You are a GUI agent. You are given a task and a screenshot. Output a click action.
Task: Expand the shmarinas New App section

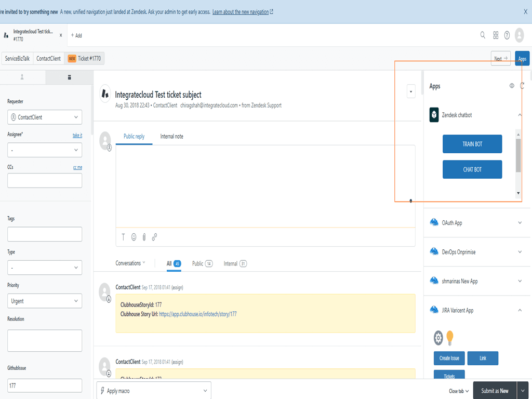pos(520,281)
